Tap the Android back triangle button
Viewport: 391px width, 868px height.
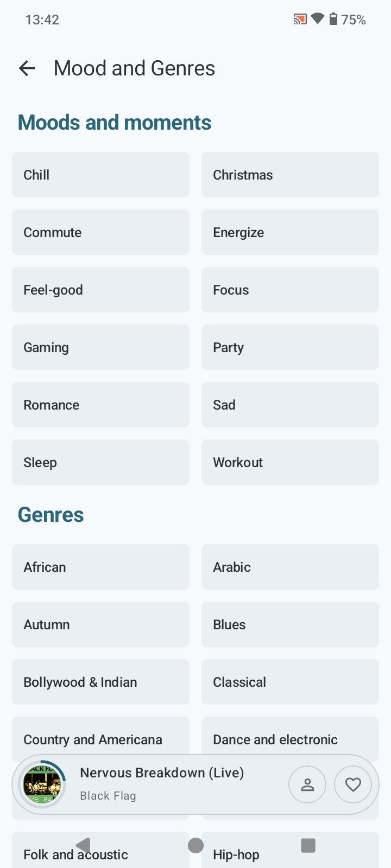[83, 845]
